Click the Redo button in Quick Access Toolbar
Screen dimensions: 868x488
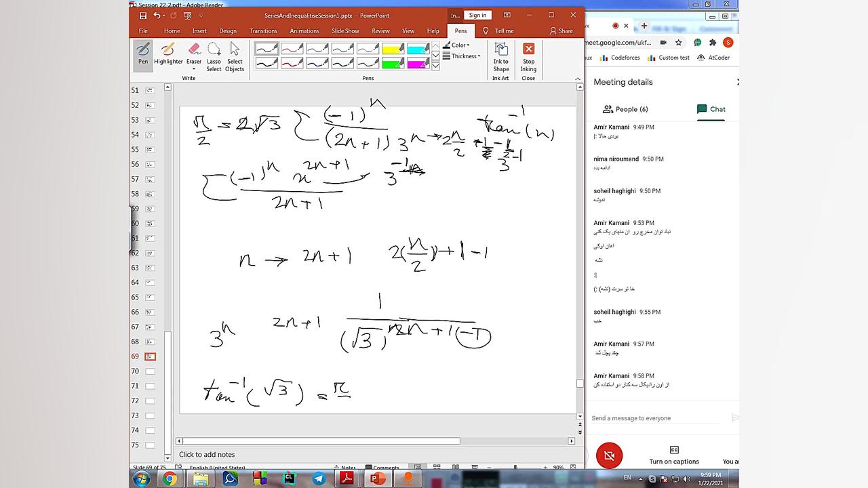[x=173, y=16]
